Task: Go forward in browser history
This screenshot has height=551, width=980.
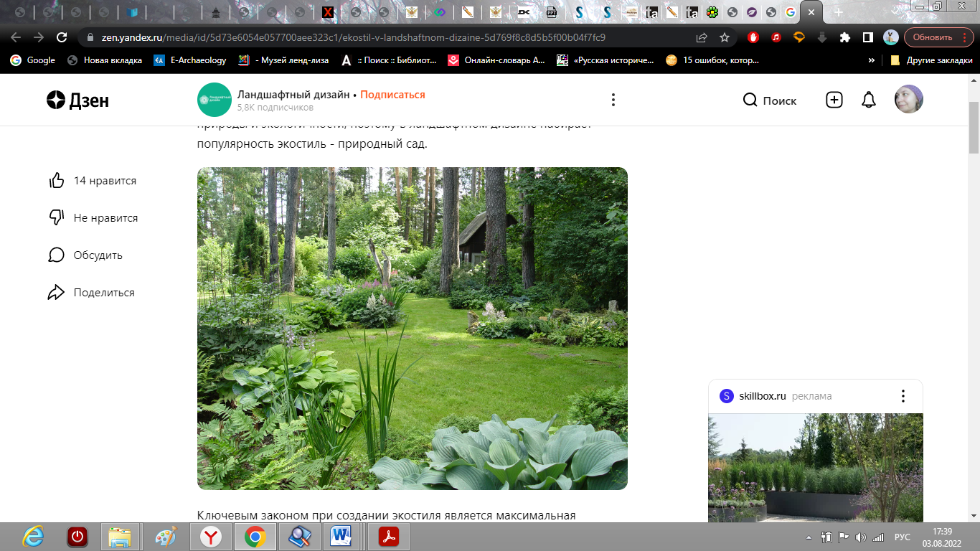Action: (x=39, y=37)
